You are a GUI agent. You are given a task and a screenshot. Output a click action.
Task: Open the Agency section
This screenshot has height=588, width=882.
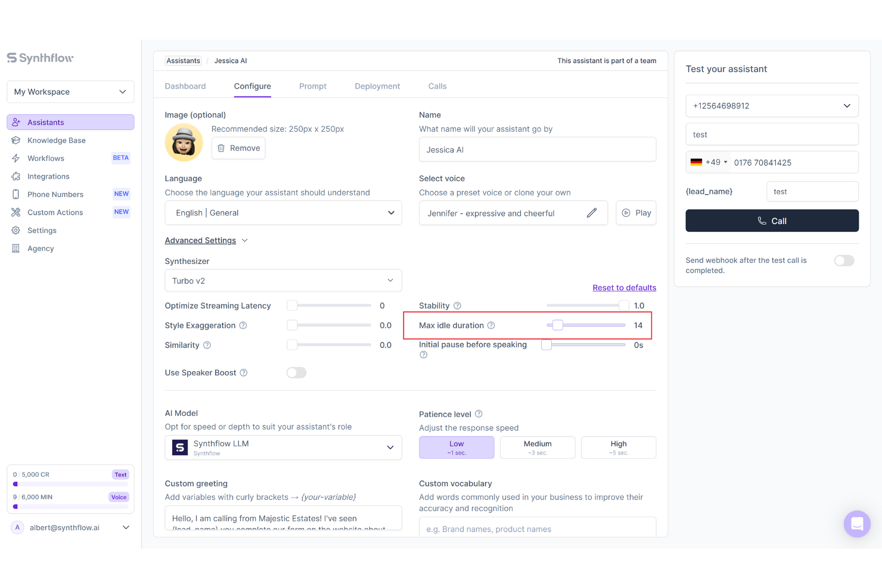[40, 248]
